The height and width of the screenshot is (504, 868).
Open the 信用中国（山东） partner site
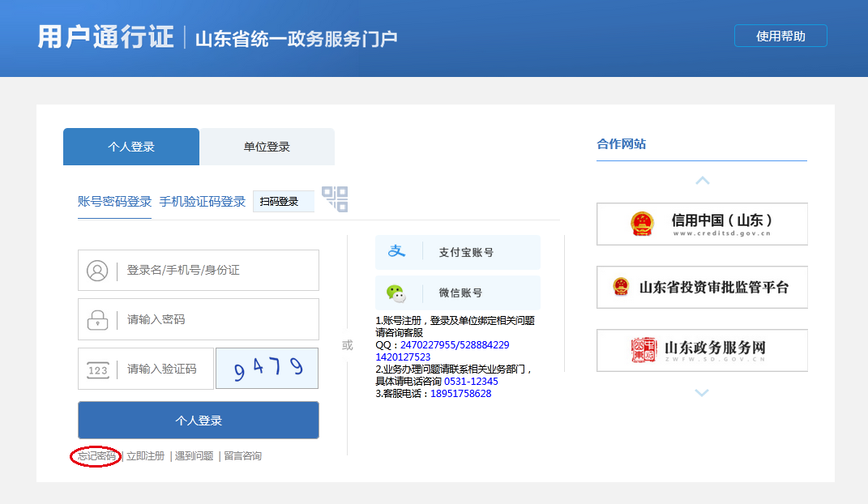(702, 224)
